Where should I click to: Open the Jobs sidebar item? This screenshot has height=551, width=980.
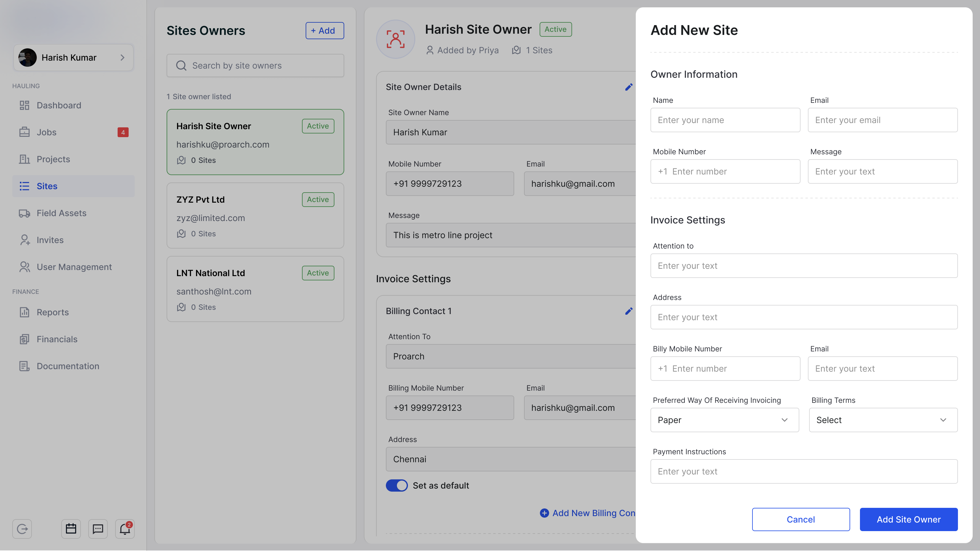[x=47, y=132]
